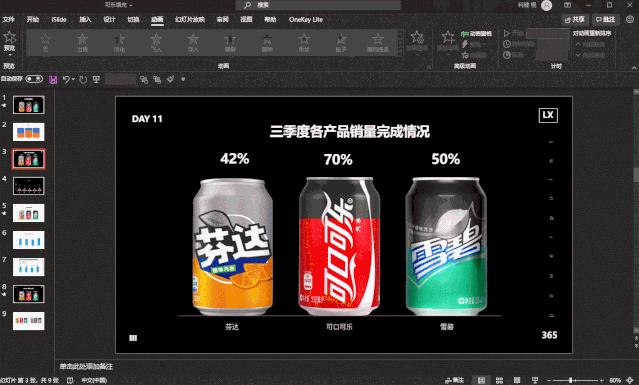This screenshot has width=639, height=385.
Task: Start slideshow from the quick access presentation icon
Action: click(97, 79)
